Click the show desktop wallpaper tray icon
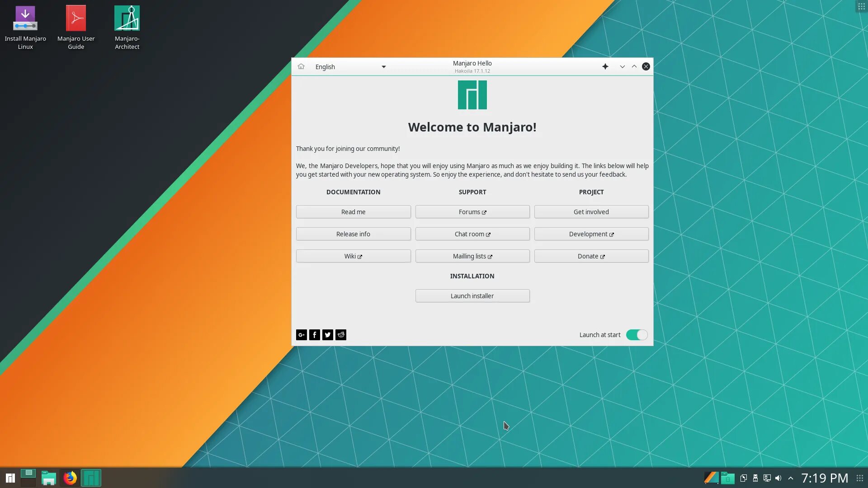The height and width of the screenshot is (488, 868). click(x=711, y=478)
